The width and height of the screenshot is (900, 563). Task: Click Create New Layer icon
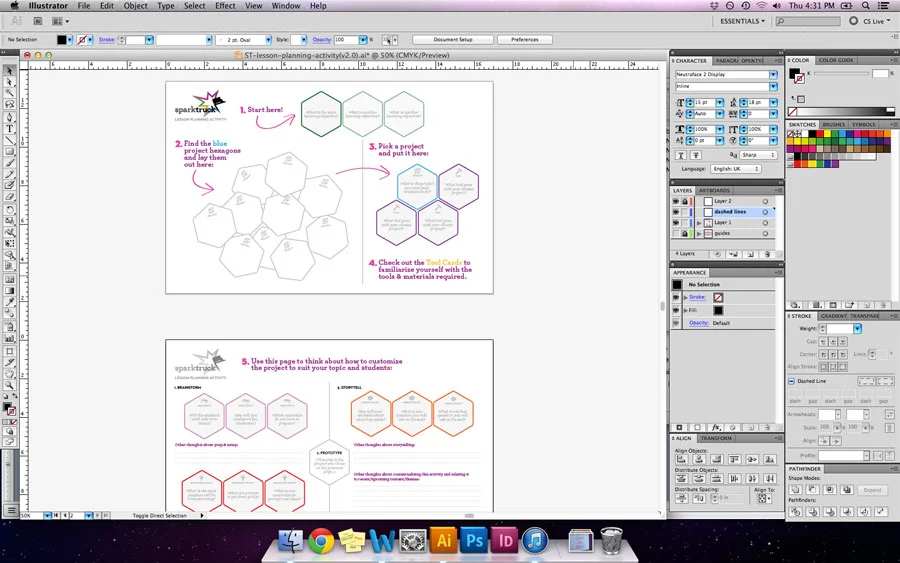point(751,254)
